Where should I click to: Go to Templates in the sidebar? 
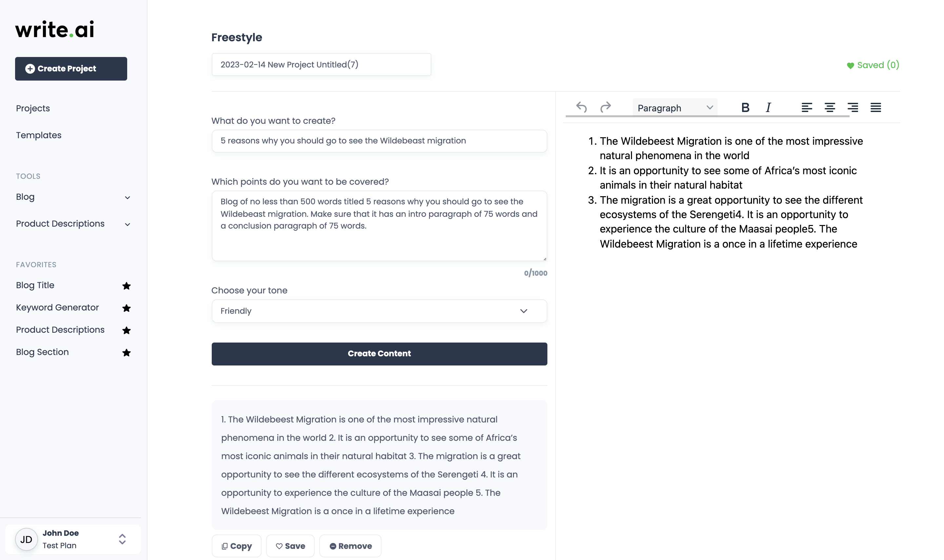(39, 135)
